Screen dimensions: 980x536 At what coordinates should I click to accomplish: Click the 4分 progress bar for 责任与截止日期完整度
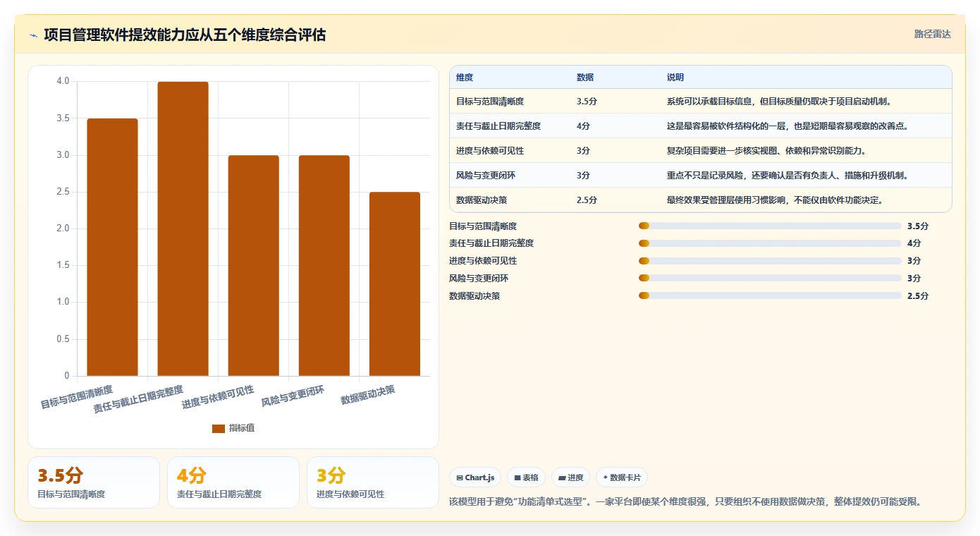click(x=770, y=243)
